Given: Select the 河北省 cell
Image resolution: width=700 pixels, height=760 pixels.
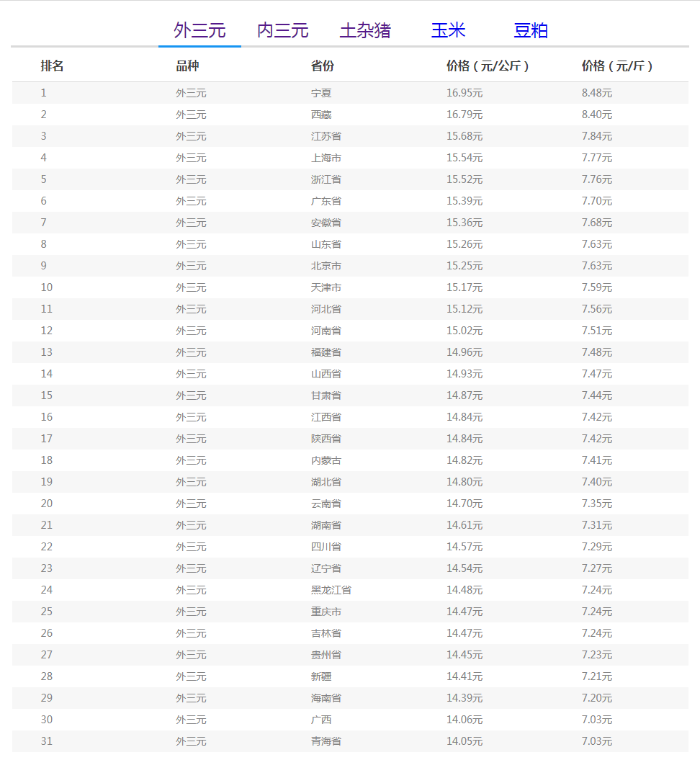Looking at the screenshot, I should (x=326, y=309).
